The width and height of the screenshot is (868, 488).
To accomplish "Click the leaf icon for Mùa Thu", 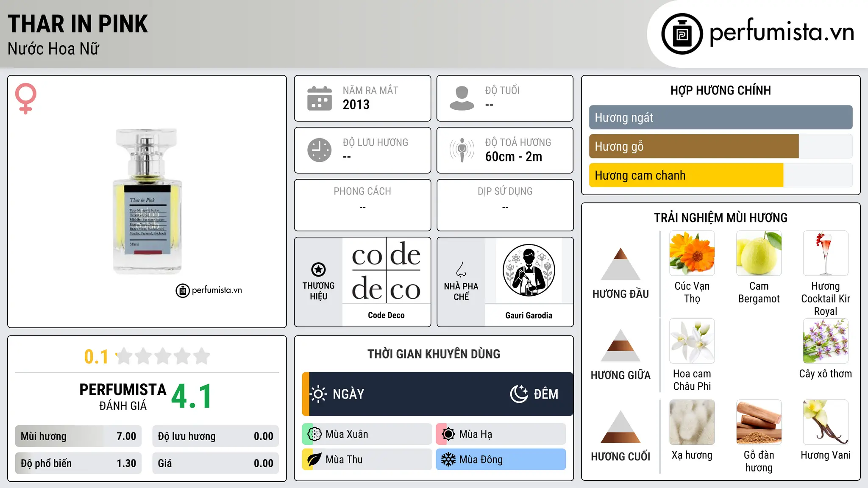I will [x=314, y=460].
